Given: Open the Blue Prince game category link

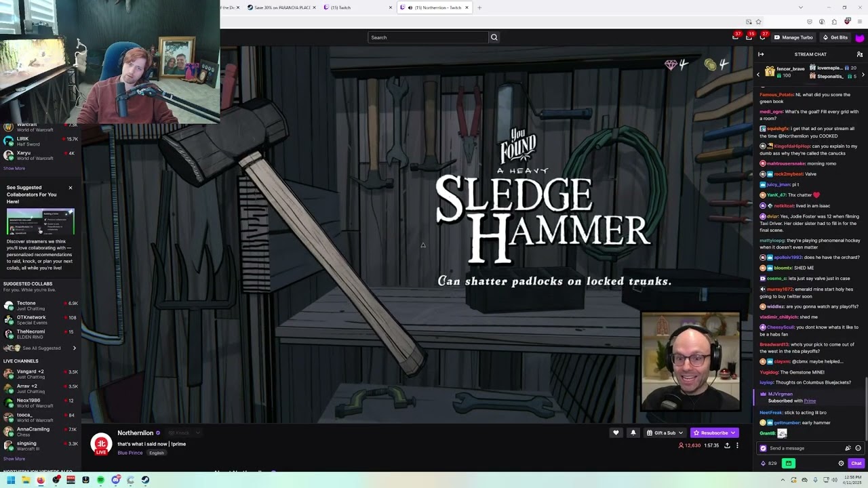Looking at the screenshot, I should pos(130,453).
